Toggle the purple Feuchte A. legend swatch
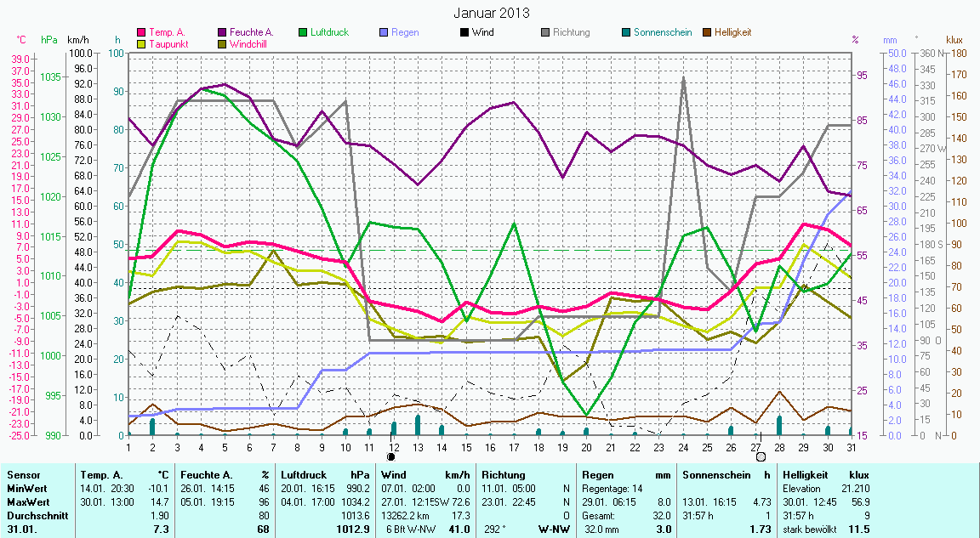 [223, 33]
